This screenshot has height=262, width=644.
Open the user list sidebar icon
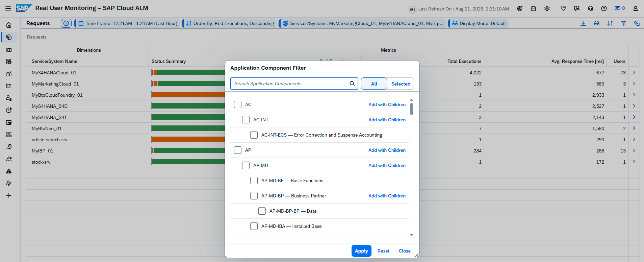pos(9,98)
